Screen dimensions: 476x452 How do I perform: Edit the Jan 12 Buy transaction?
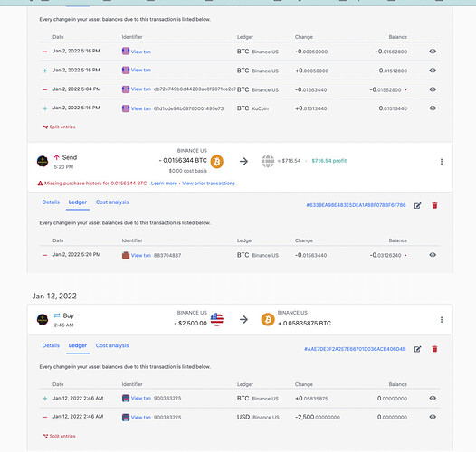(417, 349)
